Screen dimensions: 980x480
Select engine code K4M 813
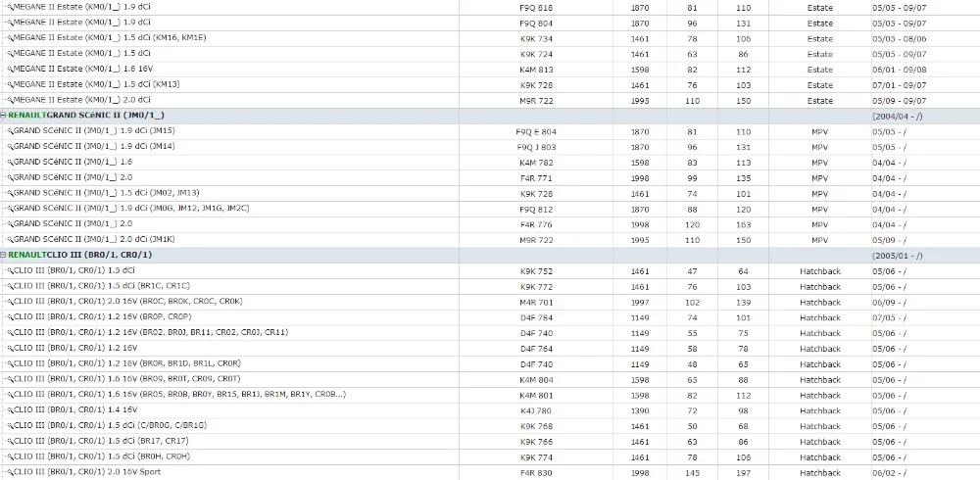[x=536, y=70]
